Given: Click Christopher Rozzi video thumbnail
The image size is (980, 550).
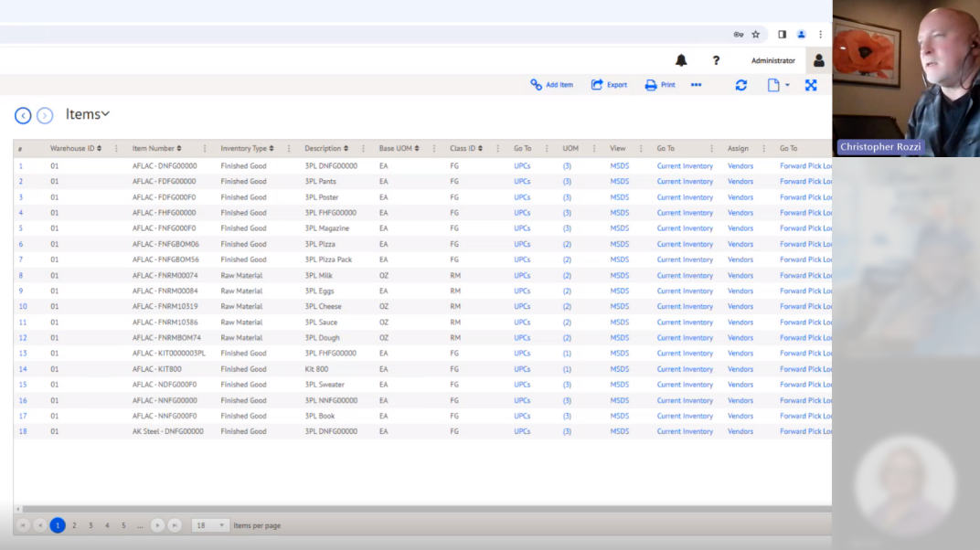Looking at the screenshot, I should 906,78.
